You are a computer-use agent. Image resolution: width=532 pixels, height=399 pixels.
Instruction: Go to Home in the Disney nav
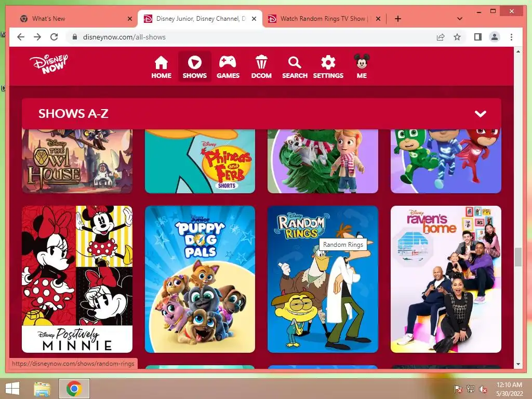[161, 67]
